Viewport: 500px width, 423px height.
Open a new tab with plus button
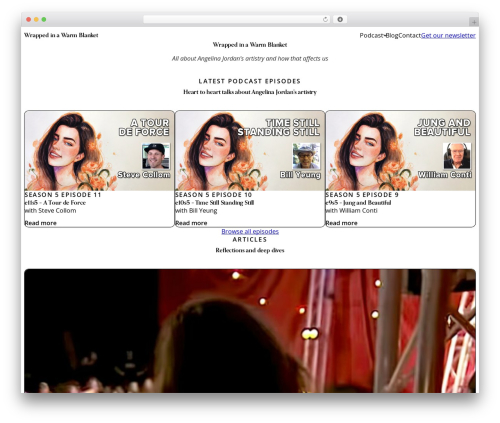click(474, 22)
